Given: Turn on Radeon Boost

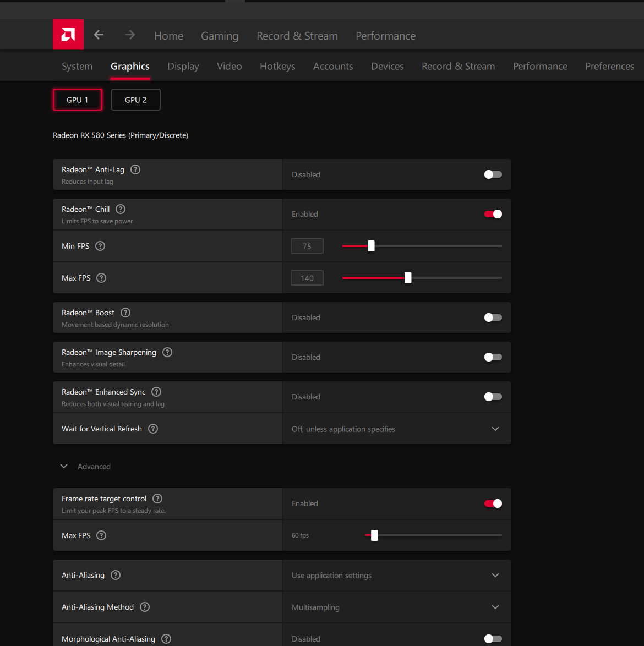Looking at the screenshot, I should click(x=493, y=317).
